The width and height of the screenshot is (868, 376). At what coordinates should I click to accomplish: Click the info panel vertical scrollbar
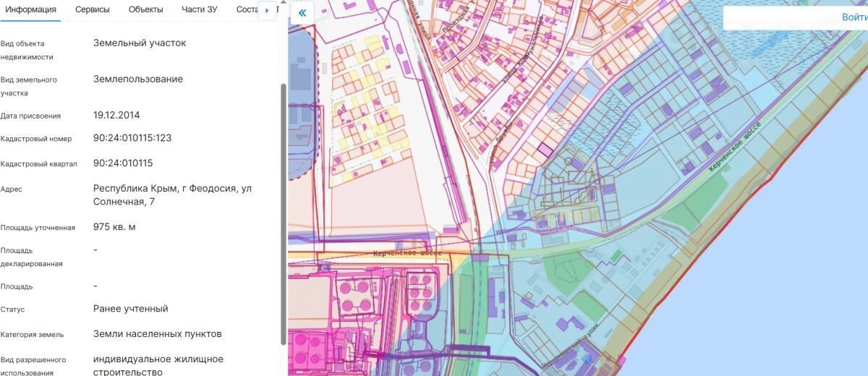[283, 181]
